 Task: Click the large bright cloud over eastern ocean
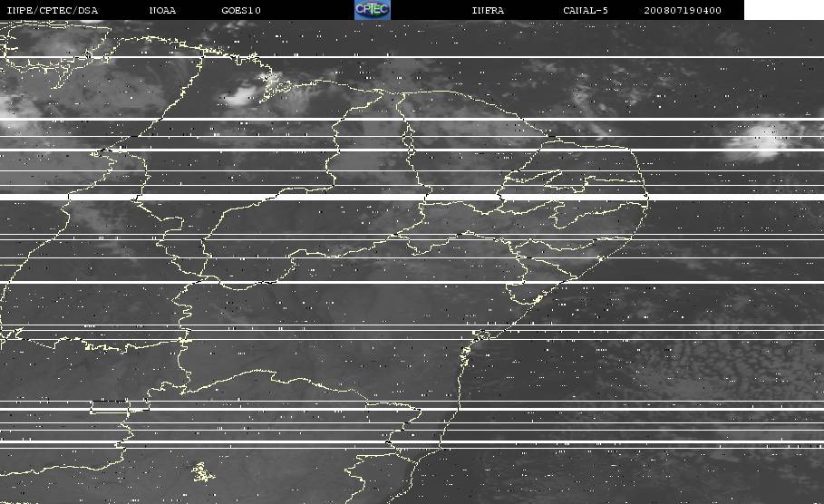[762, 141]
